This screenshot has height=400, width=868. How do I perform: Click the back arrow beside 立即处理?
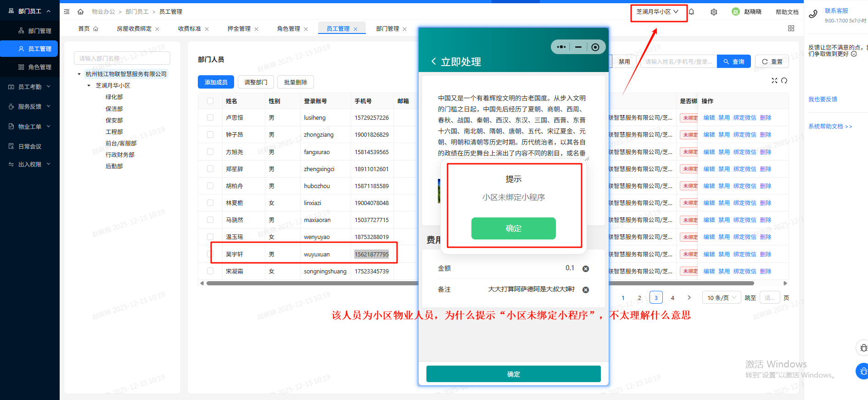tap(433, 61)
